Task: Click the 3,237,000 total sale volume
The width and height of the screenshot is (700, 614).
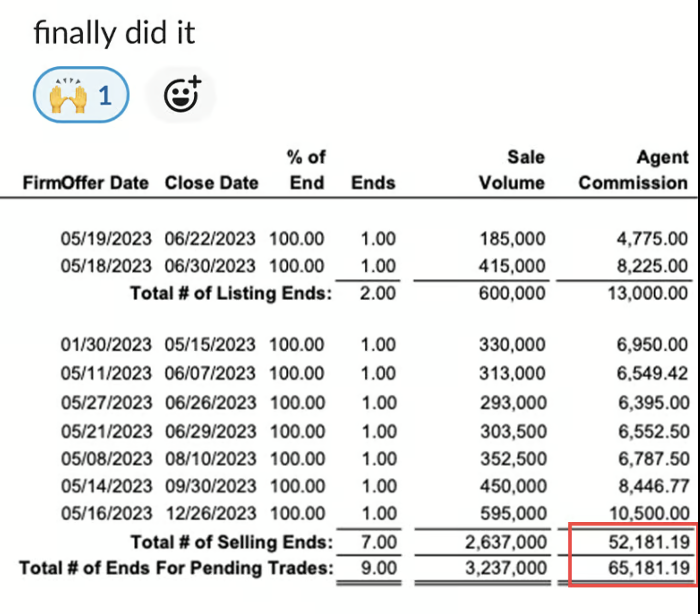Action: coord(506,568)
